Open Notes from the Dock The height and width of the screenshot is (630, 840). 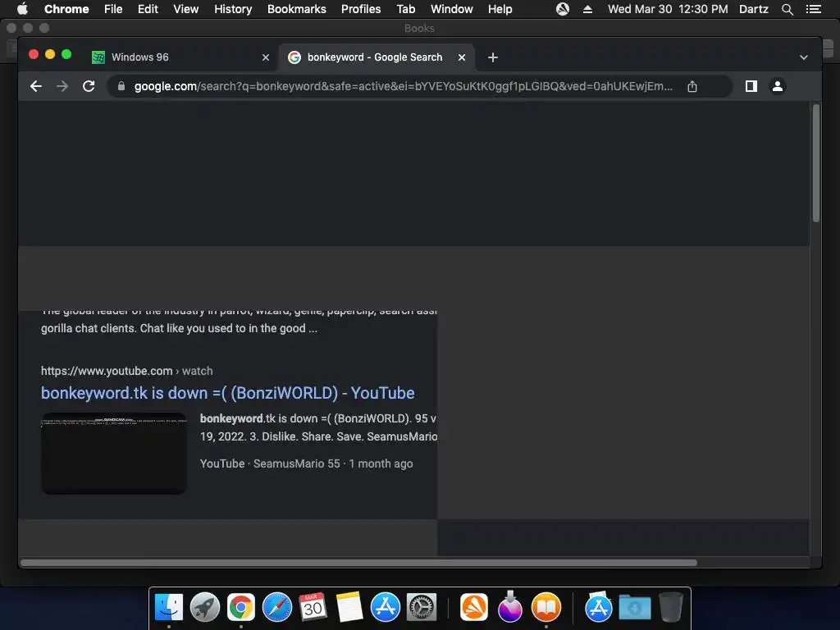coord(349,608)
